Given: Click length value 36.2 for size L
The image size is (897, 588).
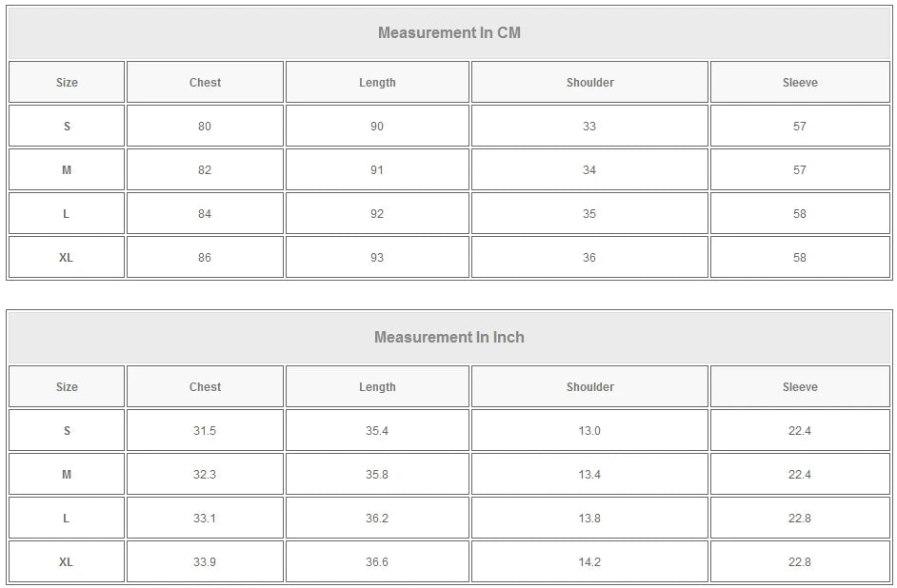Looking at the screenshot, I should (377, 519).
